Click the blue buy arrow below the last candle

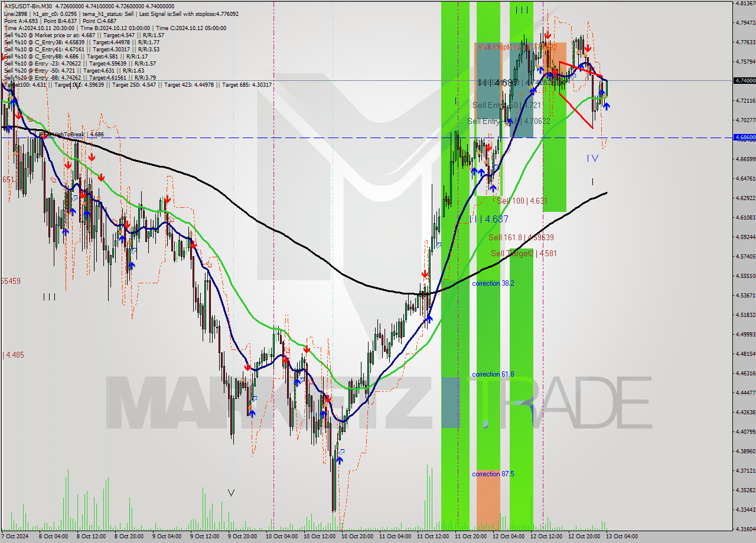[x=607, y=106]
